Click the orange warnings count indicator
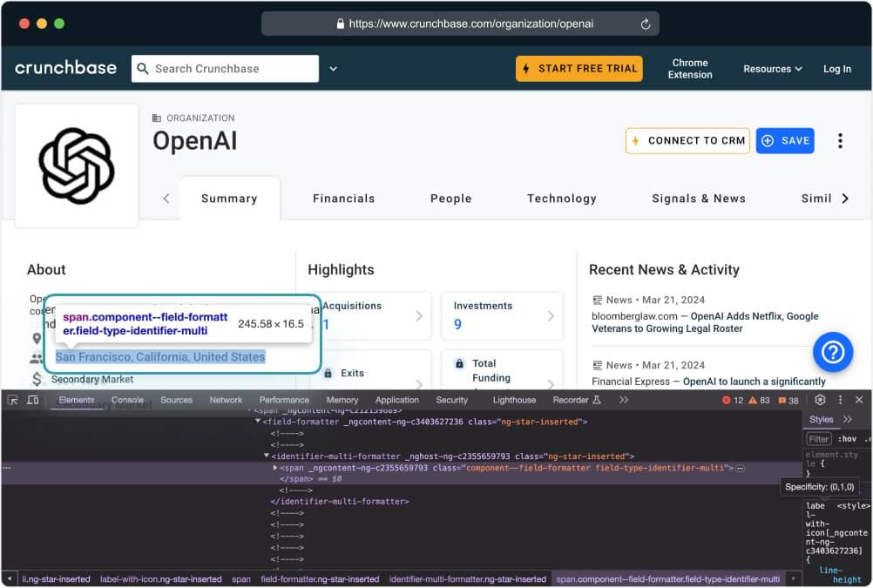 760,401
